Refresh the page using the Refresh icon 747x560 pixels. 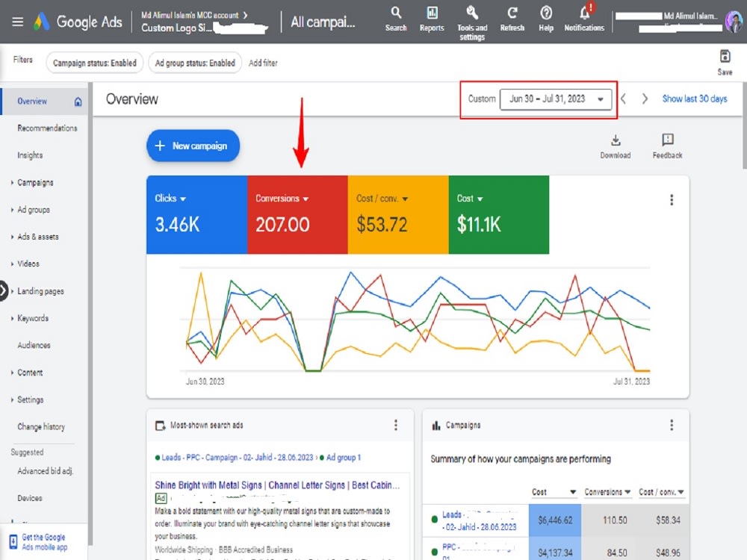tap(512, 15)
